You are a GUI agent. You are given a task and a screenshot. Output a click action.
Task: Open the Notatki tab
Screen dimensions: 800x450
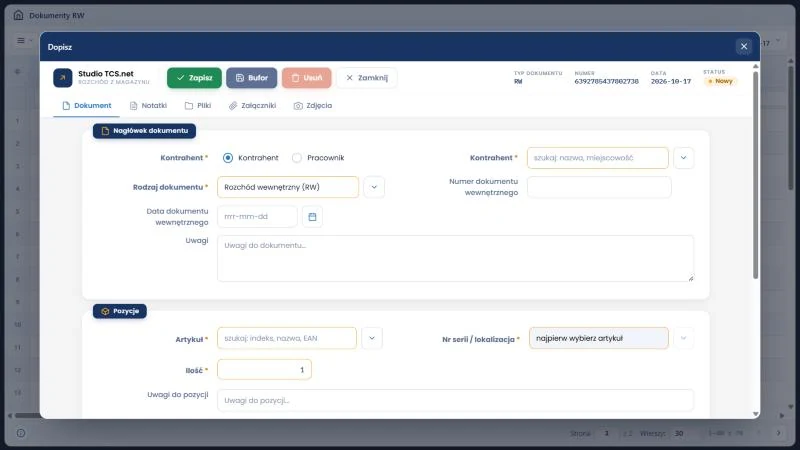[x=148, y=106]
